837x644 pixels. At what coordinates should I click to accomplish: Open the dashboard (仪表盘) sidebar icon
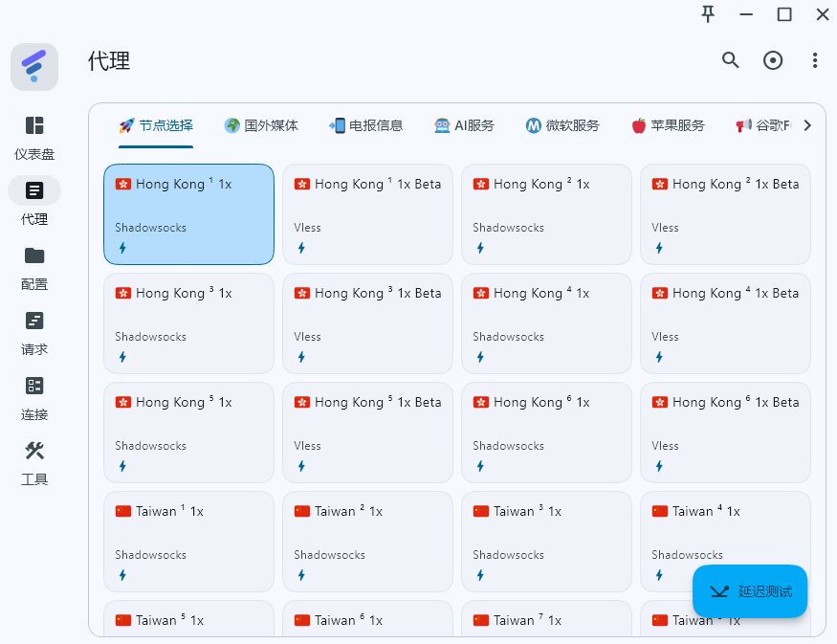coord(34,126)
